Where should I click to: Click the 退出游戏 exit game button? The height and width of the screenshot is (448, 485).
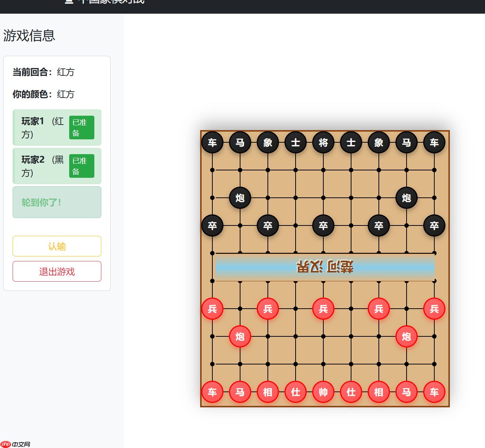(x=57, y=271)
